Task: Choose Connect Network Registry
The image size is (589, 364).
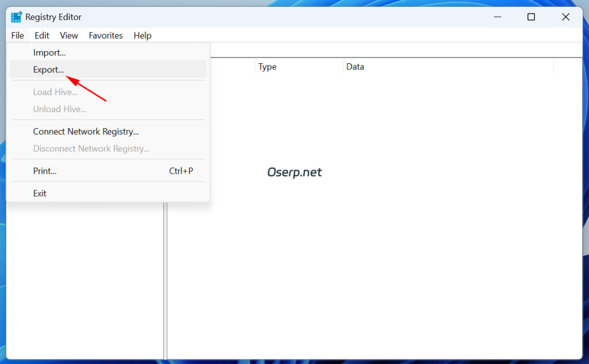Action: 86,131
